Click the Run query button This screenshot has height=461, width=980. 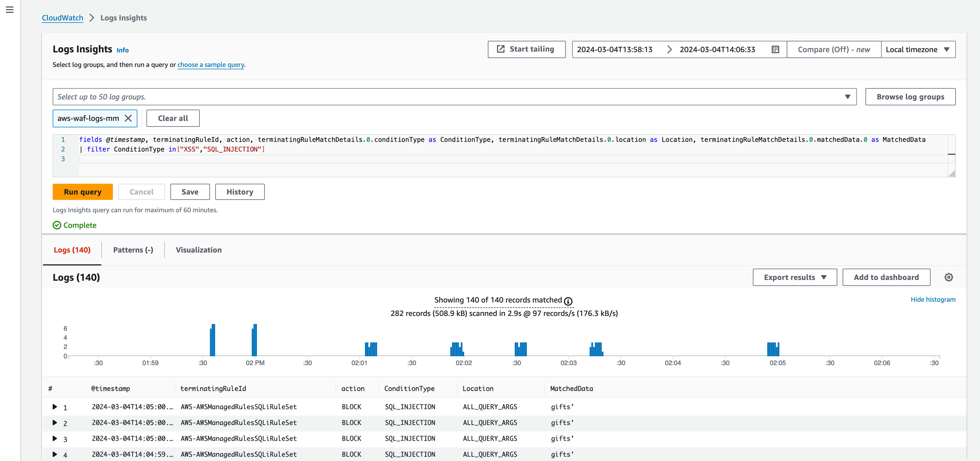83,192
